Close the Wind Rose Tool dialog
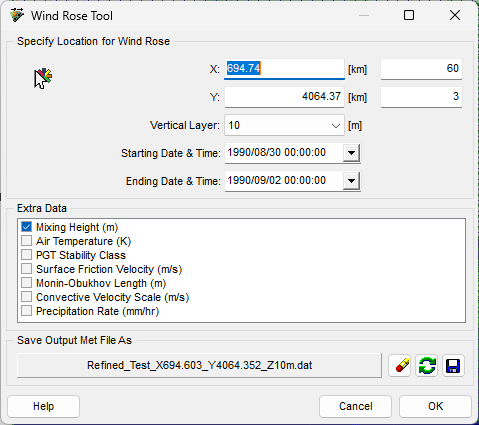Image resolution: width=479 pixels, height=425 pixels. pos(455,15)
